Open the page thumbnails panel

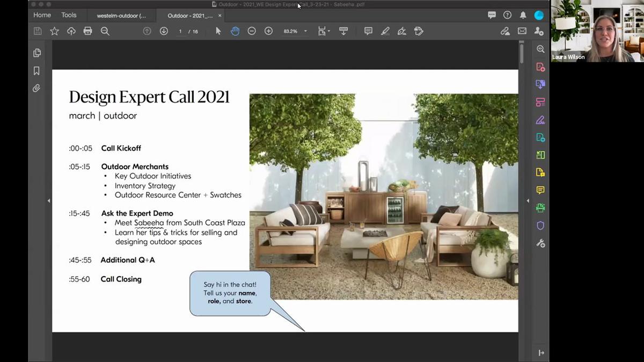pos(36,53)
